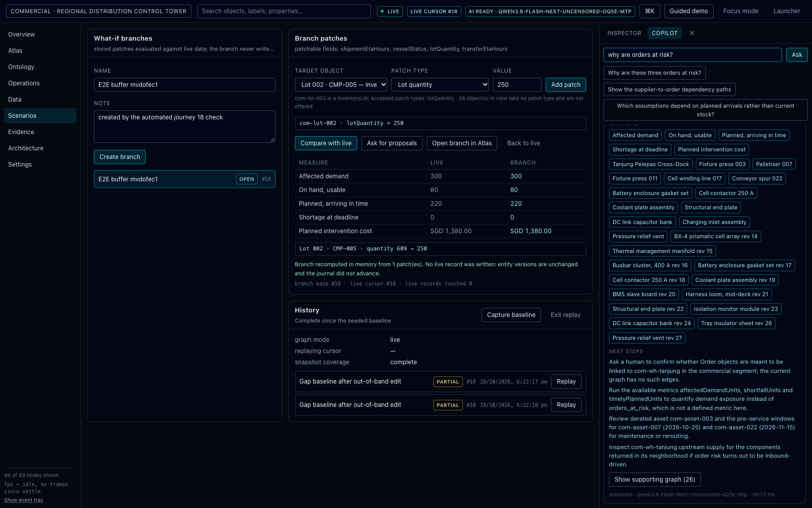Open the Target Object dropdown
The width and height of the screenshot is (812, 508).
(341, 85)
